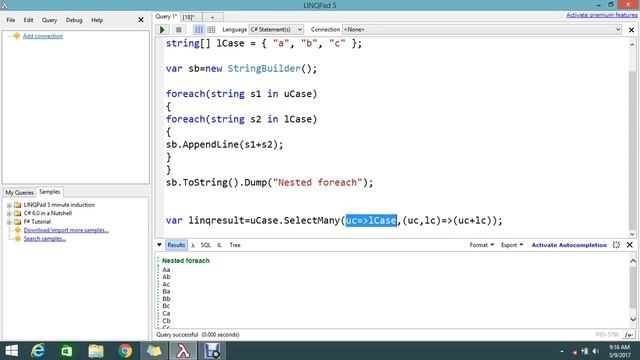Close the query tab with the X button
Viewport: 640px width, 360px height.
[631, 30]
